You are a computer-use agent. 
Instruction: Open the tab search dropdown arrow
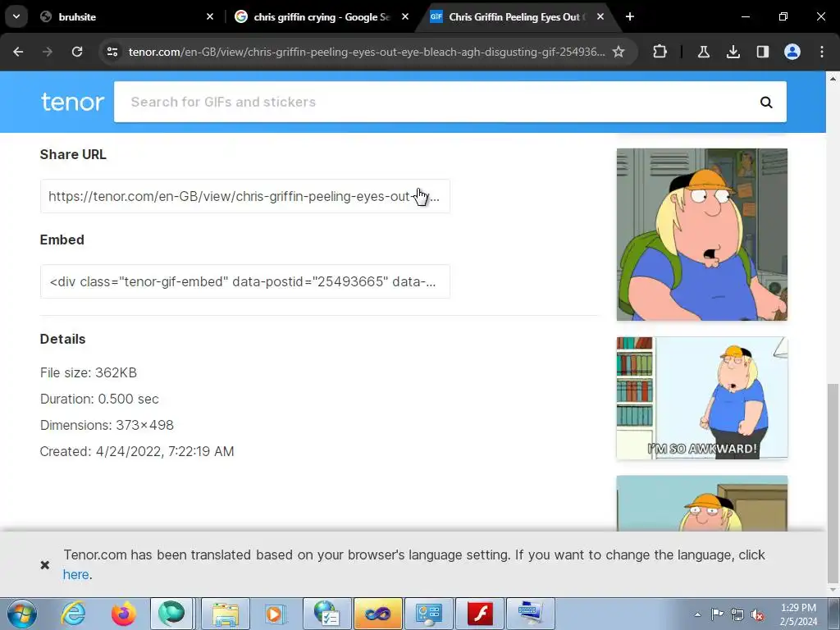tap(16, 16)
